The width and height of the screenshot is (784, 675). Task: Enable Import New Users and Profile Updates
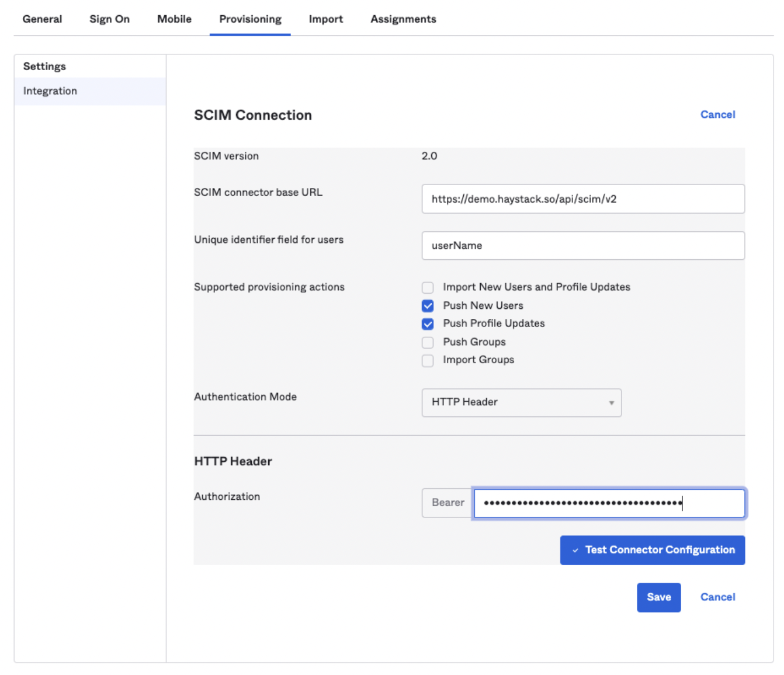point(428,287)
